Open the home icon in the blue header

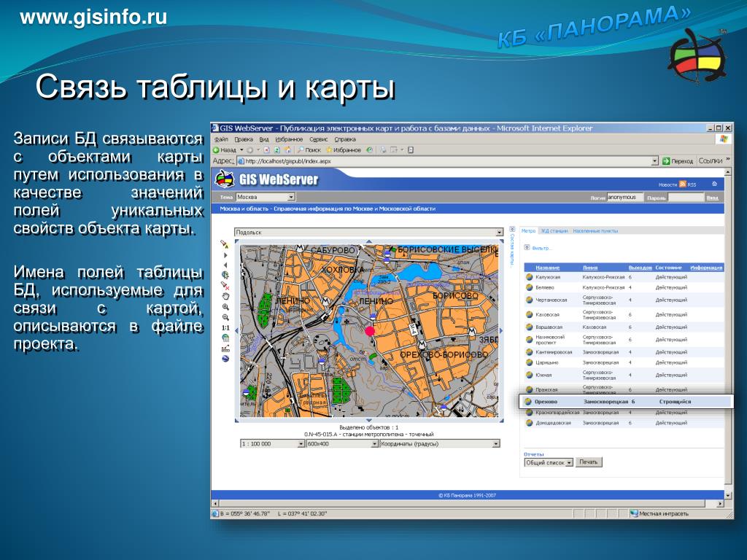pyautogui.click(x=713, y=184)
